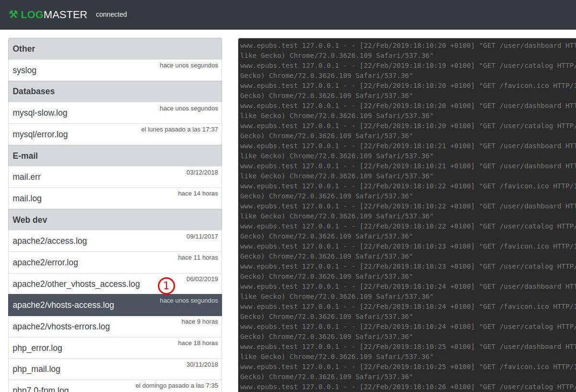Click the 06/02/2019 date label

[202, 279]
